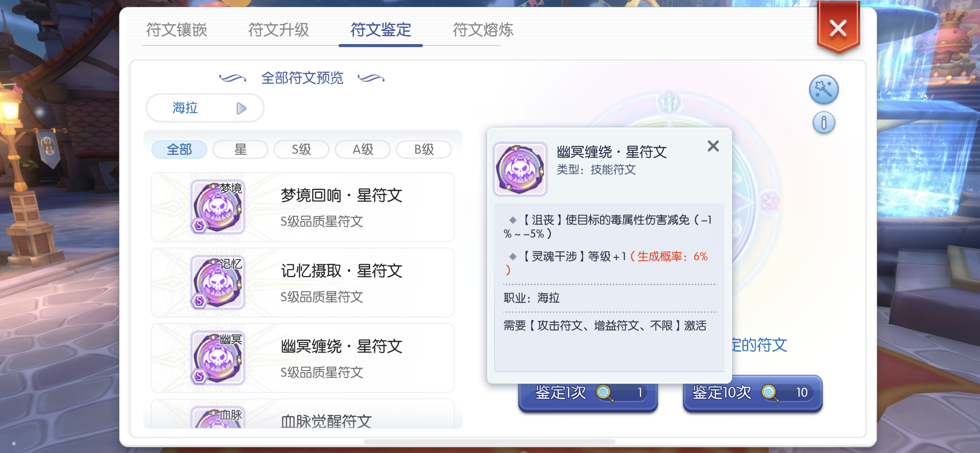Click the 鉴定1次 button
Screen dimensions: 980x453
[588, 393]
